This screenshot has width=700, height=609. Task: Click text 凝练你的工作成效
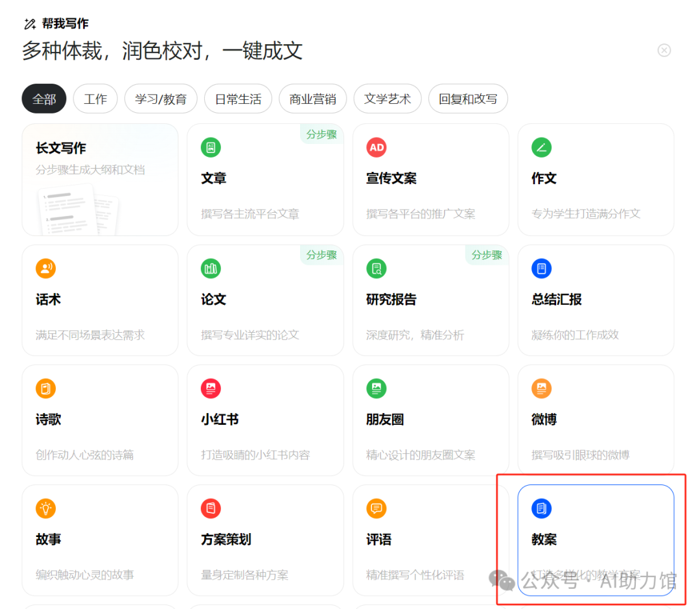575,335
